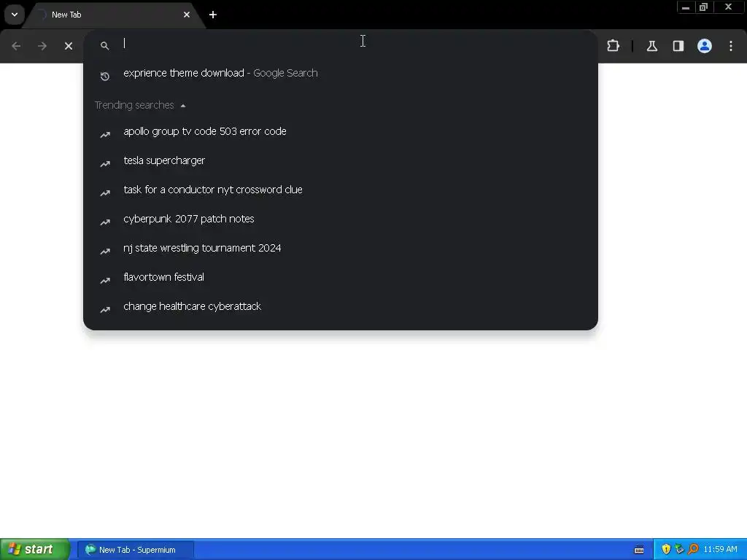Stop page loading with X button
This screenshot has height=560, width=747.
69,46
